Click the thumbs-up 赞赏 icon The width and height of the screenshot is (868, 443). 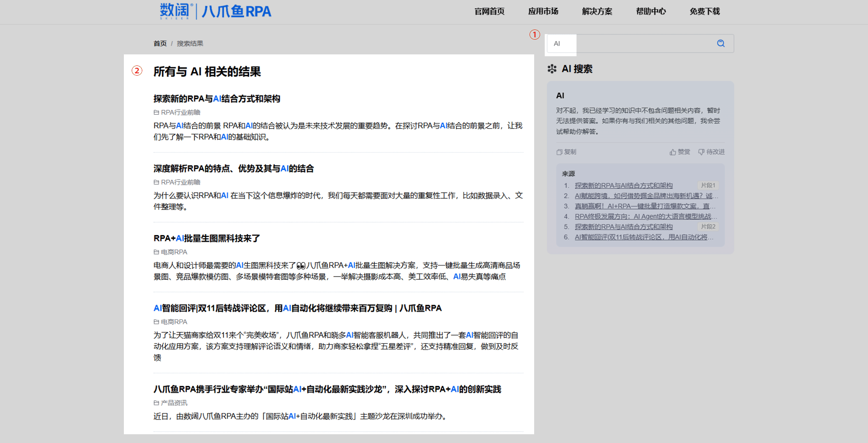[673, 152]
